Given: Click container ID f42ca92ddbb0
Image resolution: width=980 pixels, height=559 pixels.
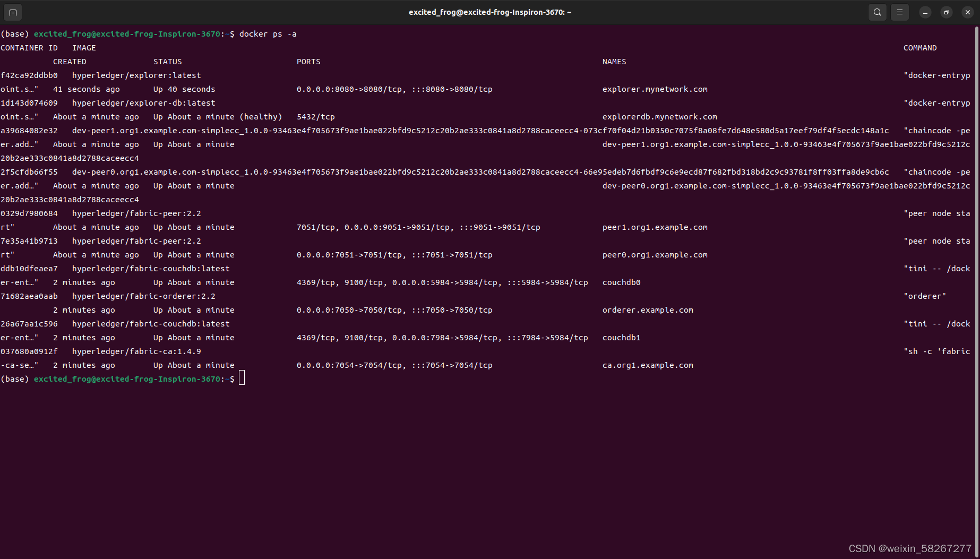Looking at the screenshot, I should pyautogui.click(x=29, y=75).
